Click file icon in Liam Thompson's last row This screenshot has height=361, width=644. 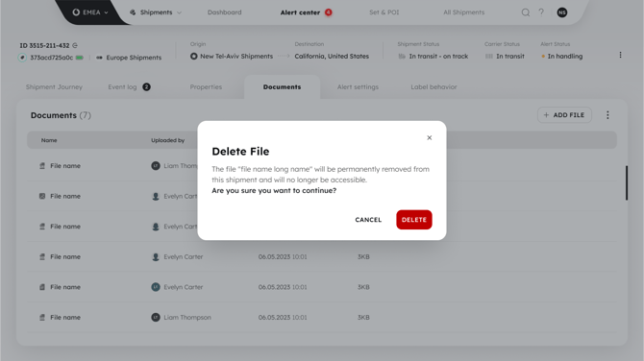point(42,318)
